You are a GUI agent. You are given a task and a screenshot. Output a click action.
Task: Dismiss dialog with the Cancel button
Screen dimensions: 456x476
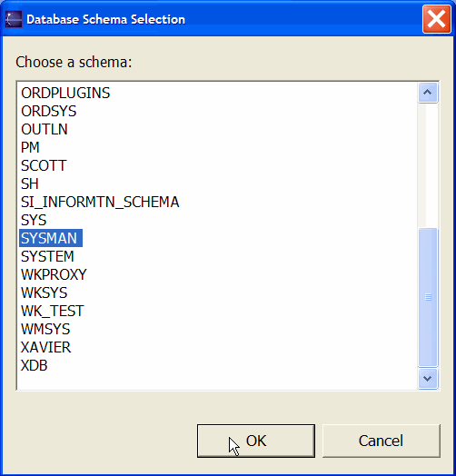click(x=381, y=441)
